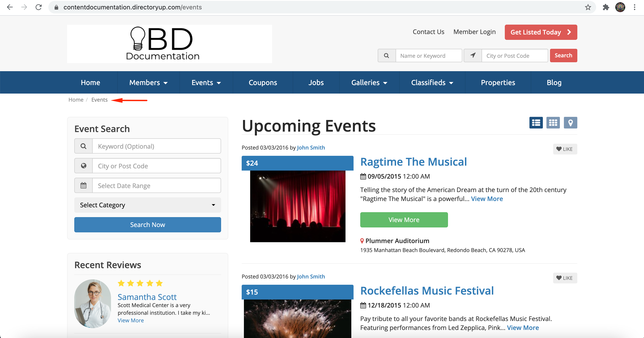Viewport: 644px width, 338px height.
Task: Switch to list view of events
Action: (536, 123)
